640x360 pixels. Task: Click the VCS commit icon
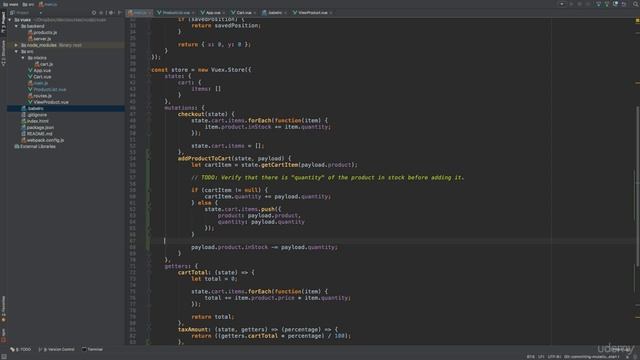click(607, 4)
